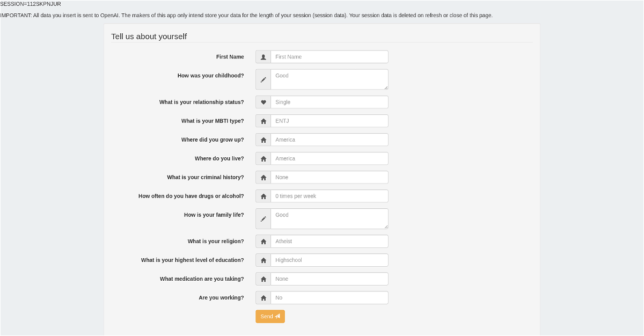Grab the childhood text area resize handle
Image resolution: width=644 pixels, height=336 pixels.
pos(386,87)
